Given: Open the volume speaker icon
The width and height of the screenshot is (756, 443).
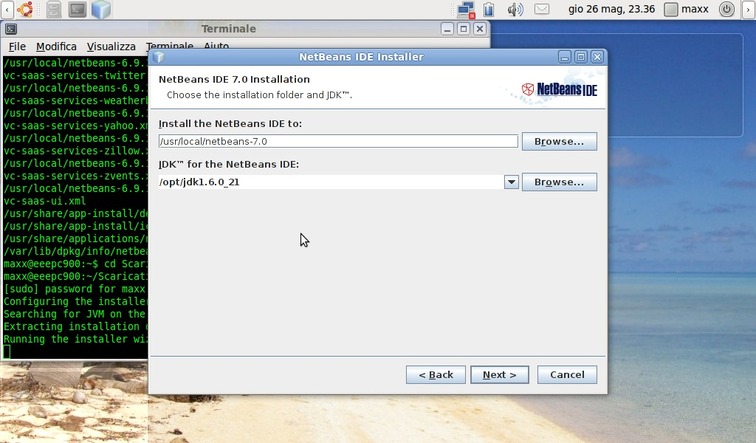Looking at the screenshot, I should coord(515,10).
